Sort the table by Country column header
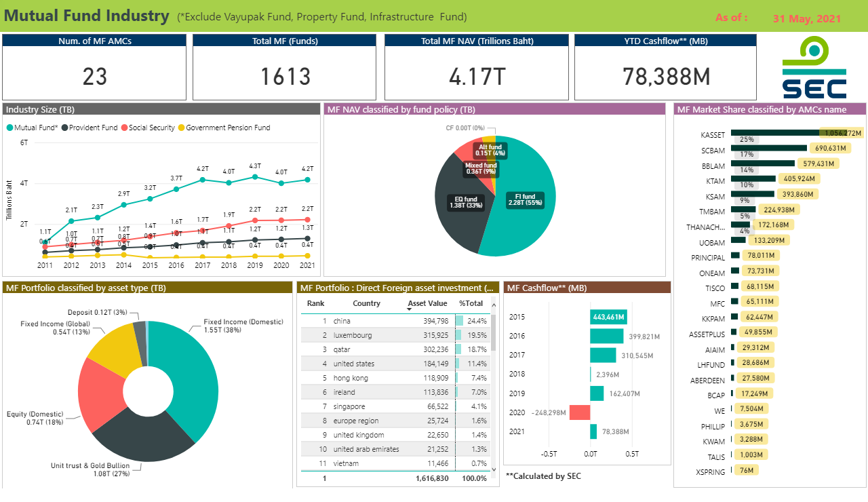 pyautogui.click(x=366, y=303)
